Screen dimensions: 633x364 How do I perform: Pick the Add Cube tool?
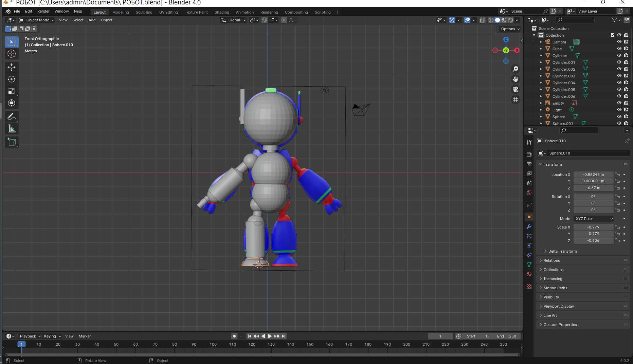click(12, 142)
